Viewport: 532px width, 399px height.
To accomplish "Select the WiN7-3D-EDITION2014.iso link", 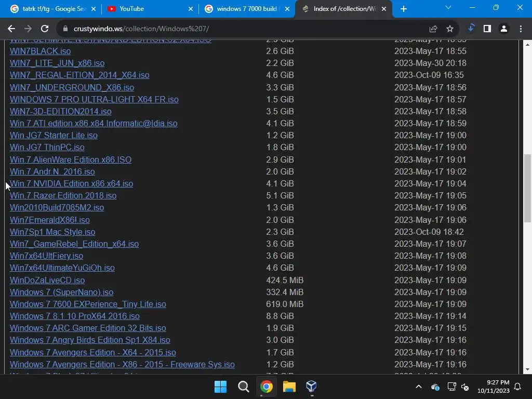I will pyautogui.click(x=60, y=111).
